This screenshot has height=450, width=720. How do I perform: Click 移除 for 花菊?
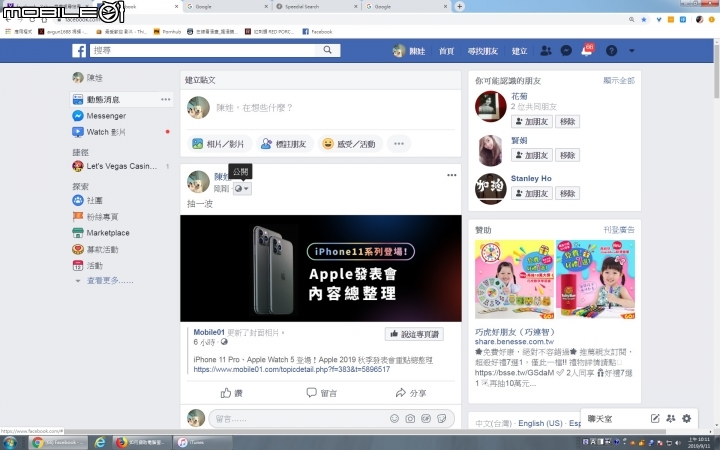[568, 122]
